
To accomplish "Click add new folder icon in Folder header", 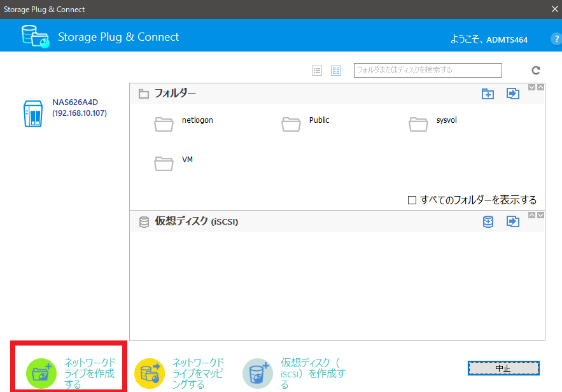I will tap(488, 94).
